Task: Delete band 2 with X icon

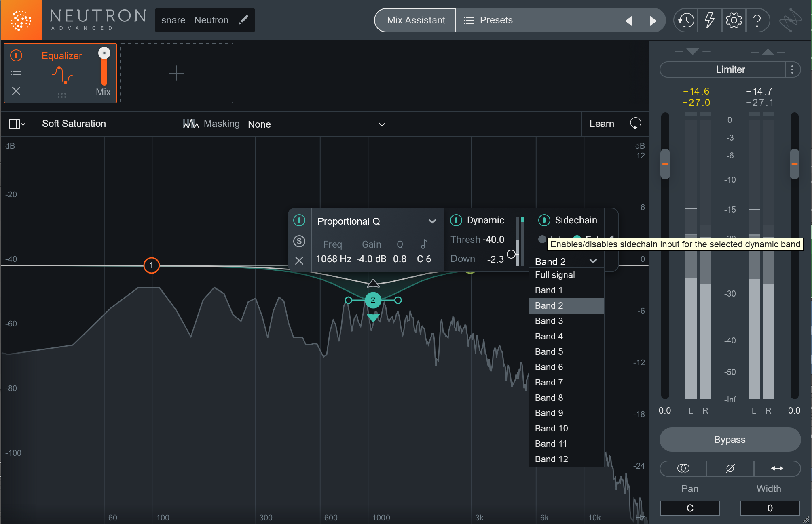Action: pyautogui.click(x=299, y=261)
